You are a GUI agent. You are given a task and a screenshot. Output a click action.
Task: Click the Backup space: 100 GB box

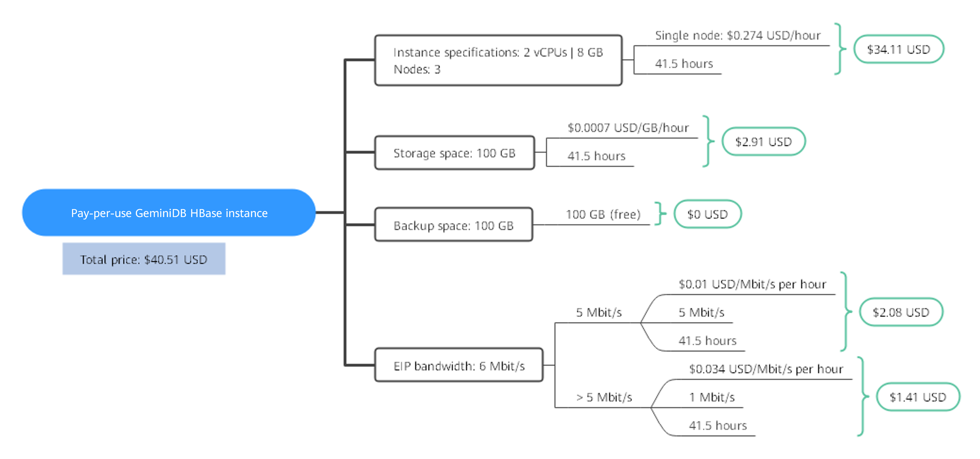click(454, 224)
